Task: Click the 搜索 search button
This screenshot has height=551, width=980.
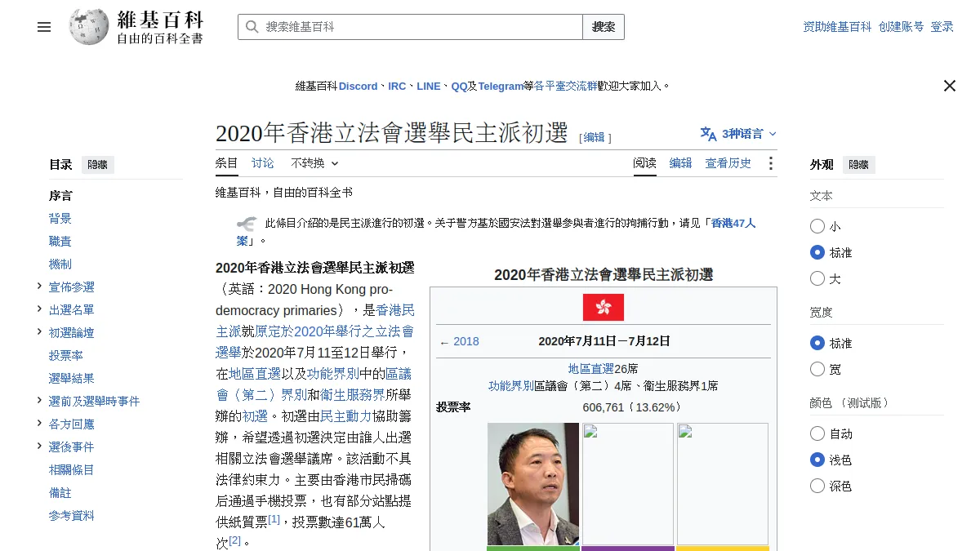Action: (x=604, y=27)
